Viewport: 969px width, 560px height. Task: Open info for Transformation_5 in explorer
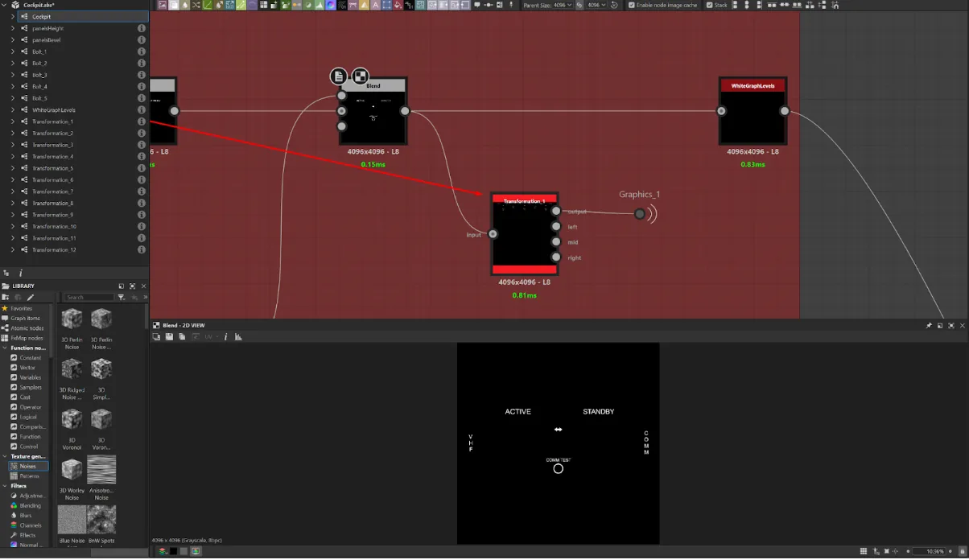[x=142, y=168]
